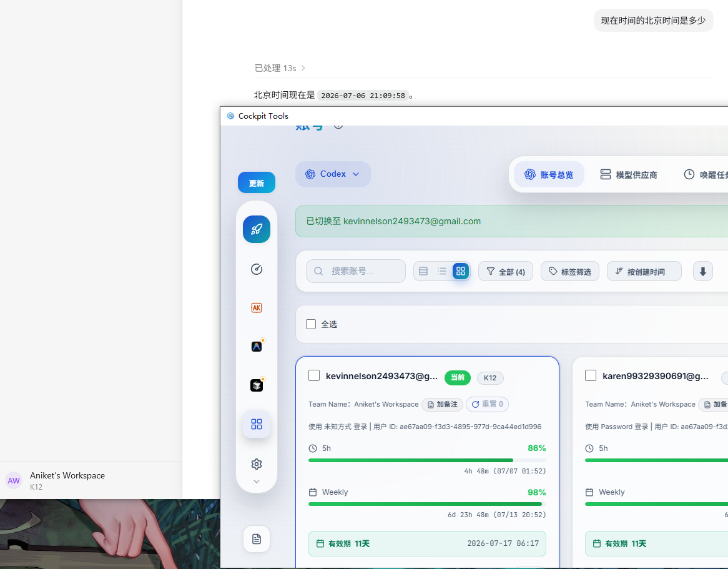
Task: Select the orange AK sidebar icon
Action: (256, 307)
